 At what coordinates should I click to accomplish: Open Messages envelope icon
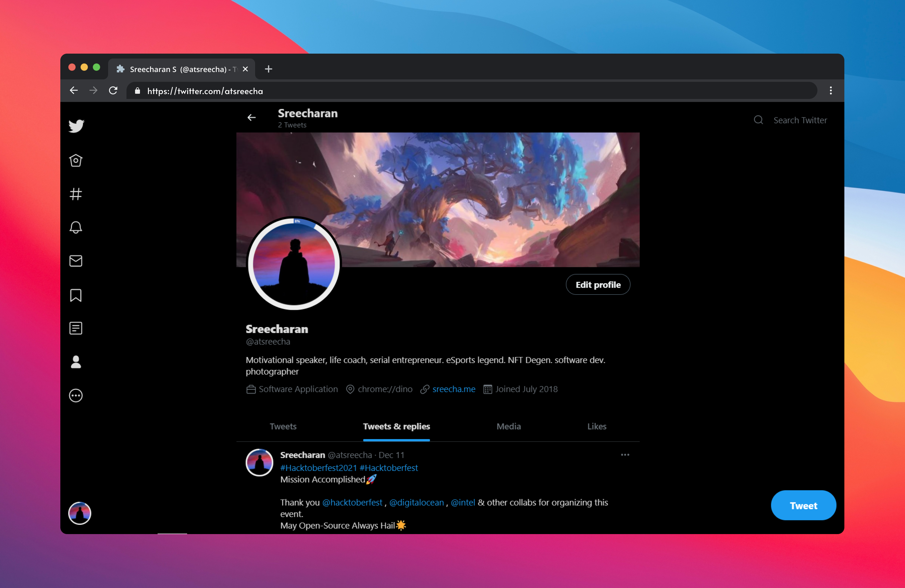click(76, 261)
